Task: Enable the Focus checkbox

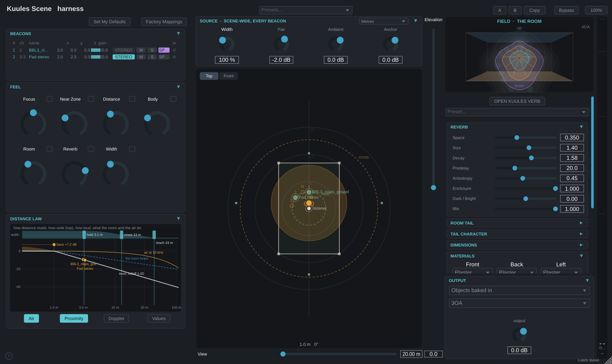Action: (x=50, y=99)
